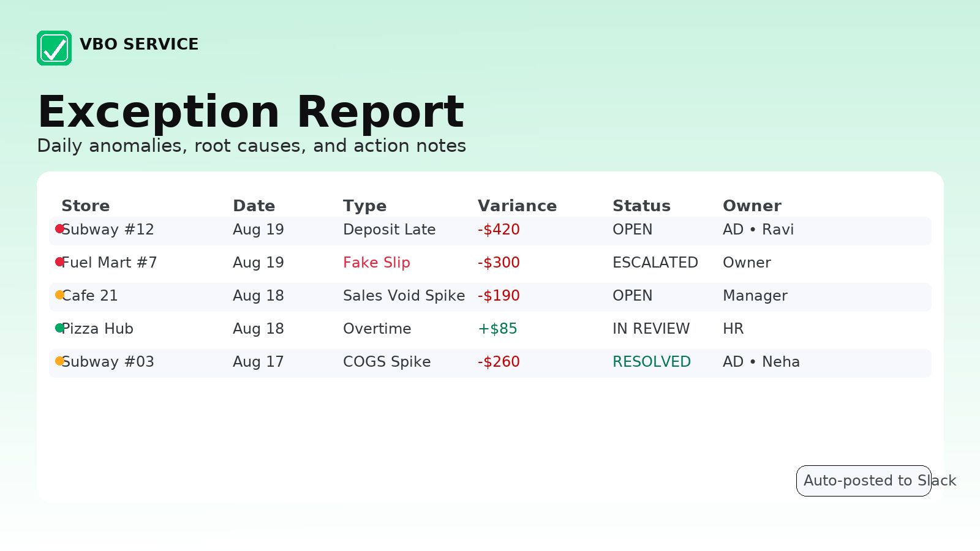This screenshot has width=980, height=551.
Task: Click the Aug 19 date for Fuel Mart #7
Action: click(258, 263)
